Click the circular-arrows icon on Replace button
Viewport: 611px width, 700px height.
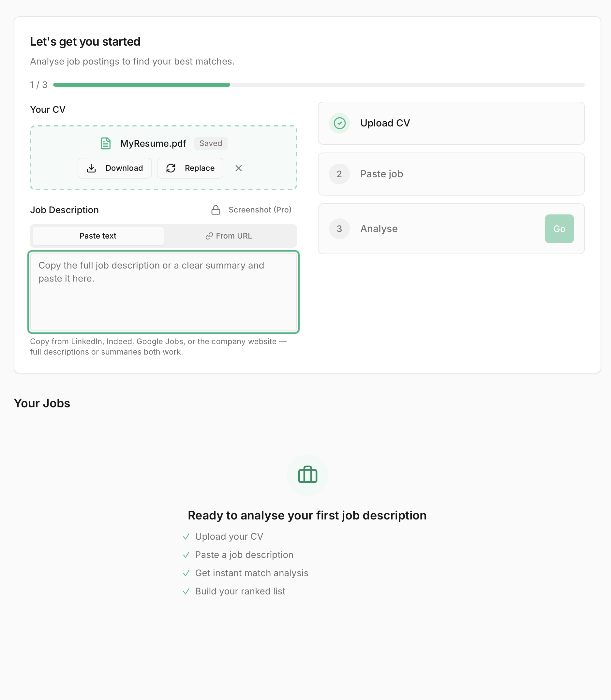pos(171,168)
